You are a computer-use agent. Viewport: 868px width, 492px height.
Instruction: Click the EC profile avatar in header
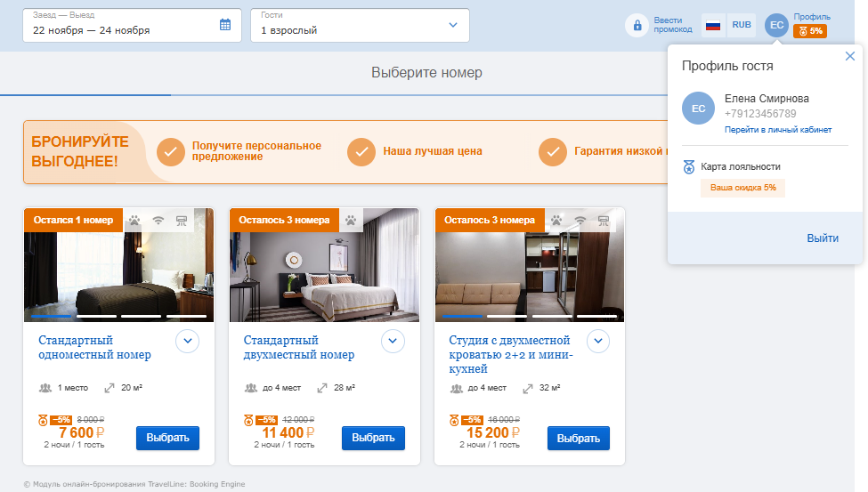tap(776, 26)
